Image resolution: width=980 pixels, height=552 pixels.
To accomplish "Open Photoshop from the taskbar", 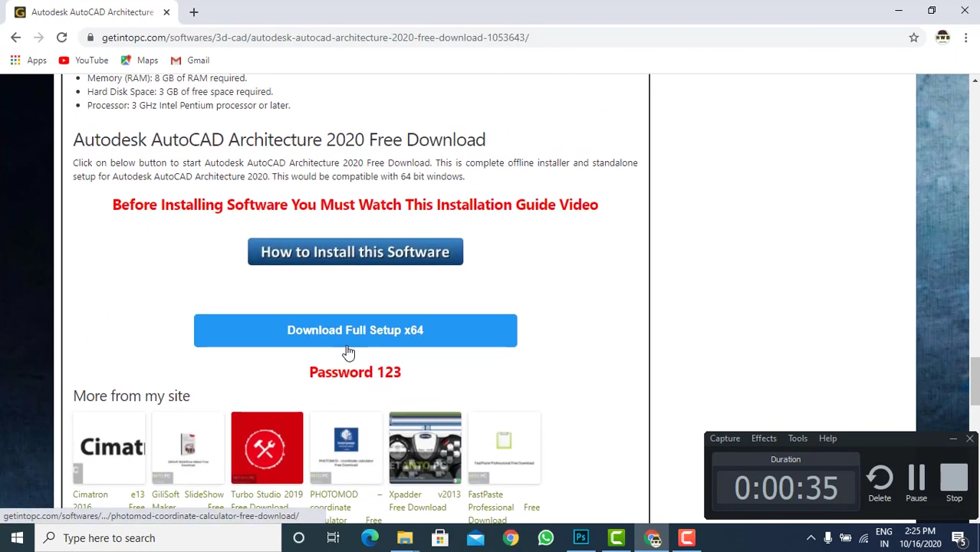I will click(581, 538).
